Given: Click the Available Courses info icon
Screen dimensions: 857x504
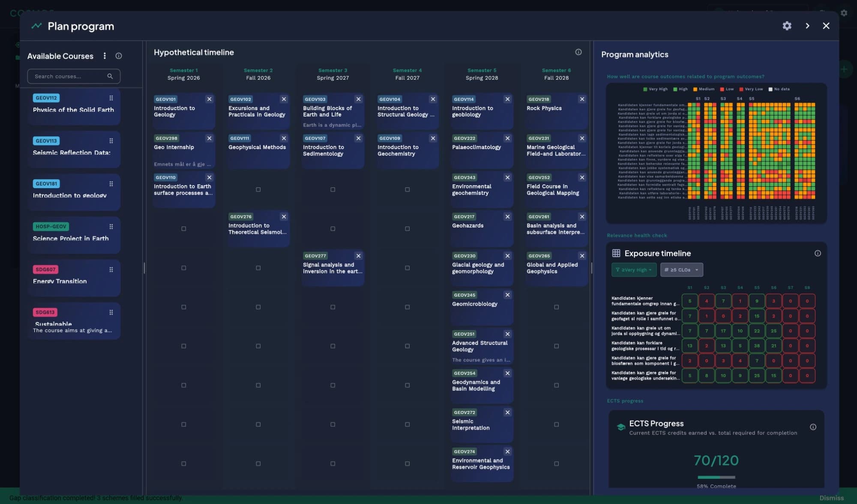Looking at the screenshot, I should pyautogui.click(x=119, y=56).
